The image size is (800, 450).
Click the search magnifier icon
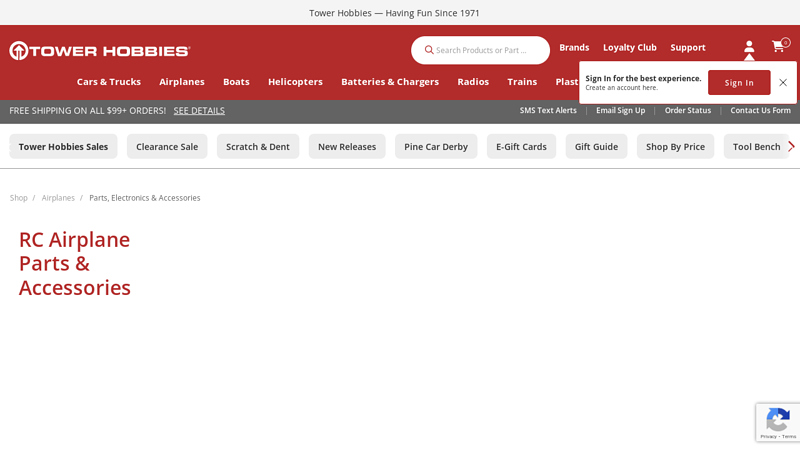tap(429, 50)
